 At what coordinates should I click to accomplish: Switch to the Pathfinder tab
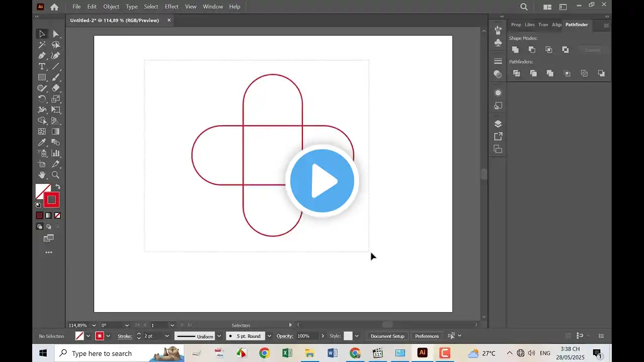pyautogui.click(x=576, y=25)
